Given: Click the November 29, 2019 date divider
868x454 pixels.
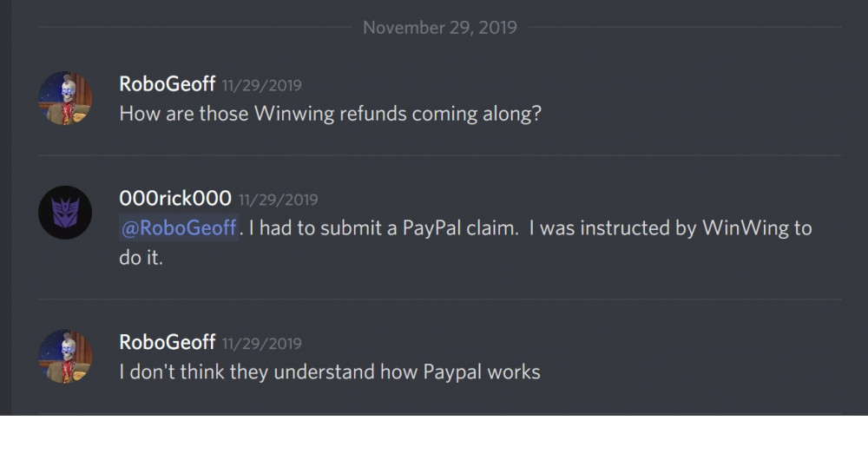Looking at the screenshot, I should [x=439, y=27].
